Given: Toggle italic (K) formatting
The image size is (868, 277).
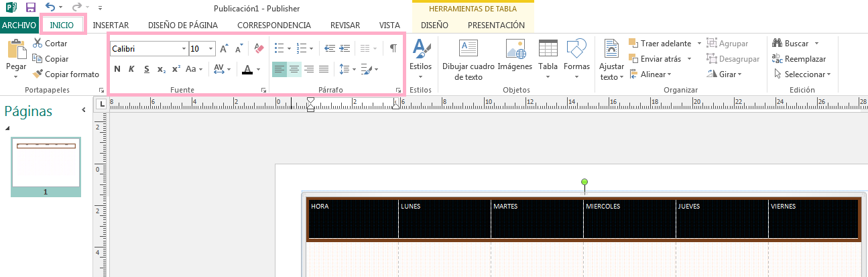Looking at the screenshot, I should click(131, 68).
